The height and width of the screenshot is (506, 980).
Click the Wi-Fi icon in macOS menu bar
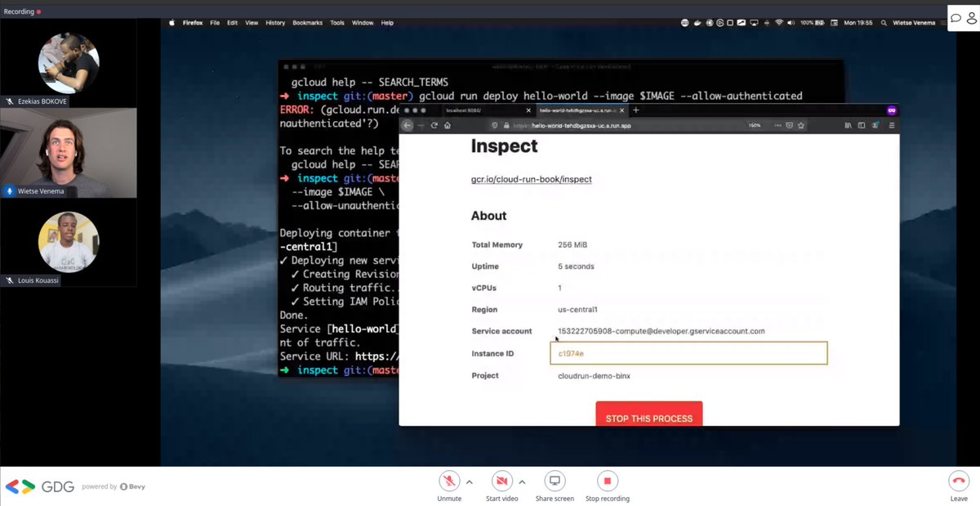tap(778, 23)
